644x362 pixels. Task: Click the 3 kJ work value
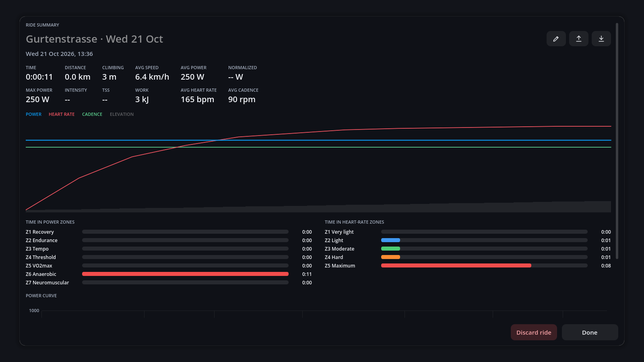pos(142,99)
